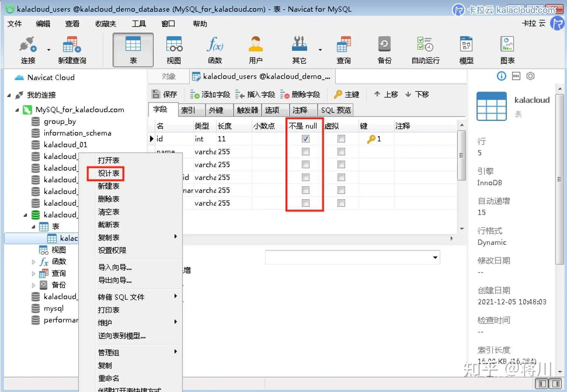Switch to the SQL 预览 tab
Image resolution: width=567 pixels, height=392 pixels.
tap(335, 110)
